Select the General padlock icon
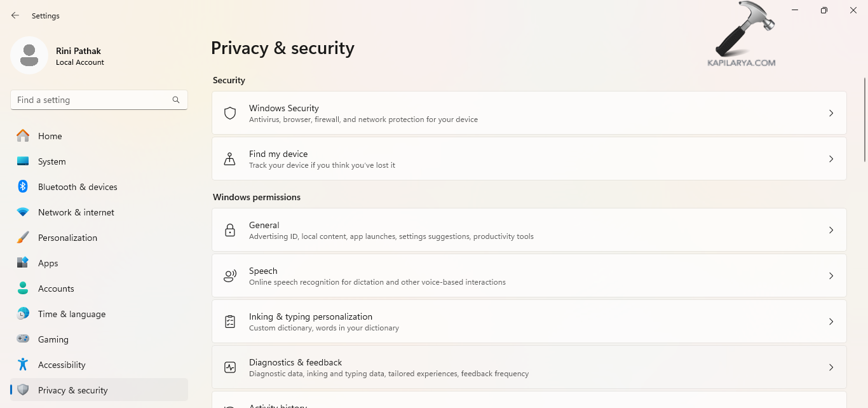 click(x=229, y=229)
